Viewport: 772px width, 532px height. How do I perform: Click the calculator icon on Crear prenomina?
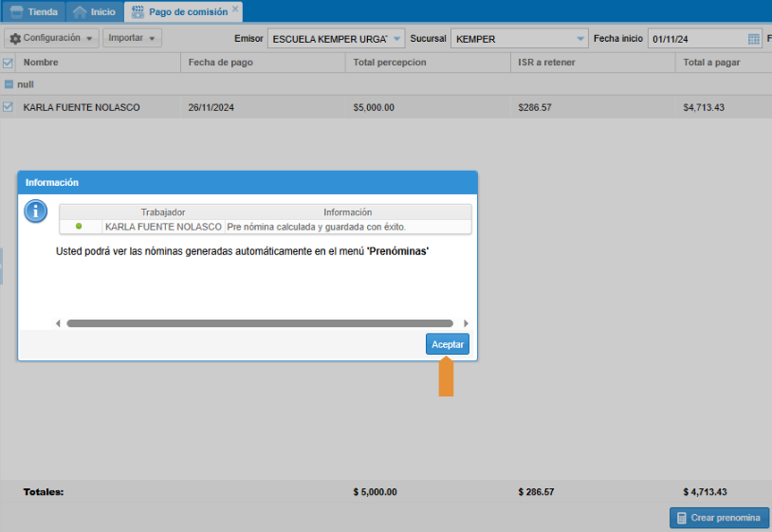[x=682, y=518]
